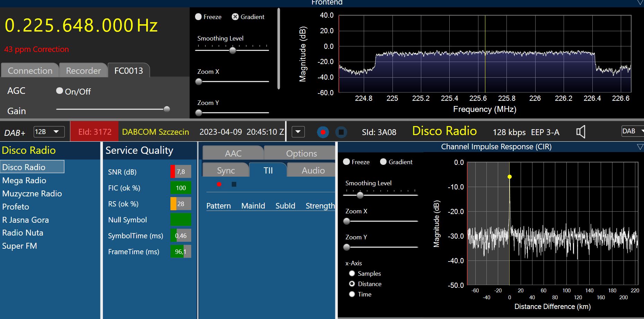Screen dimensions: 644x319
Task: Collapse the Channel Impulse Response panel
Action: (x=640, y=147)
